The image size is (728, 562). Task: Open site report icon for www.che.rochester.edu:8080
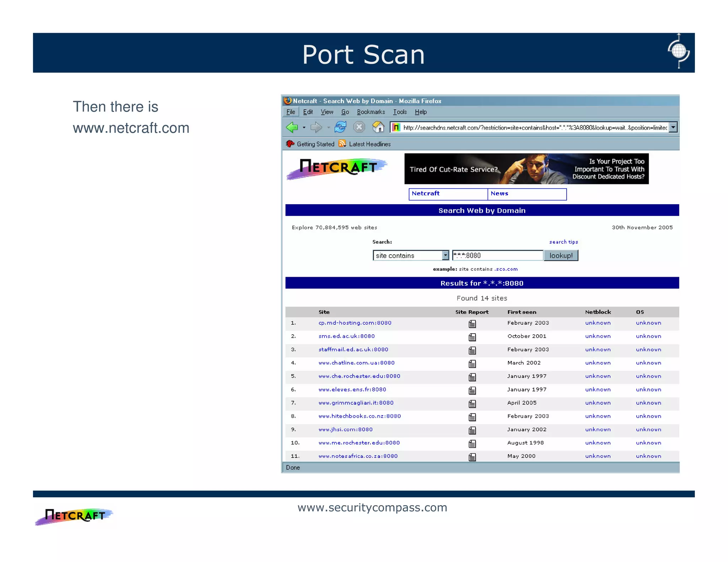[472, 377]
